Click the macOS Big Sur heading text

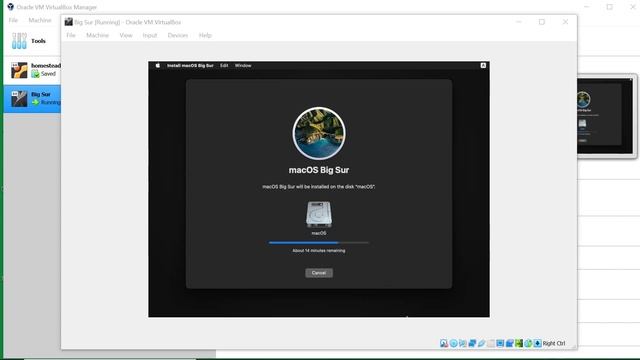click(x=319, y=170)
